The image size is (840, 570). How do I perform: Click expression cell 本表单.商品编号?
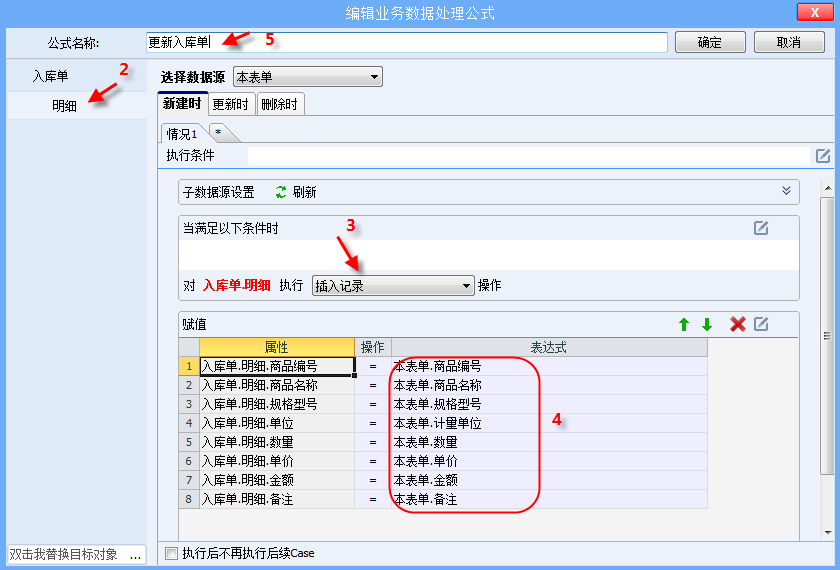point(549,366)
